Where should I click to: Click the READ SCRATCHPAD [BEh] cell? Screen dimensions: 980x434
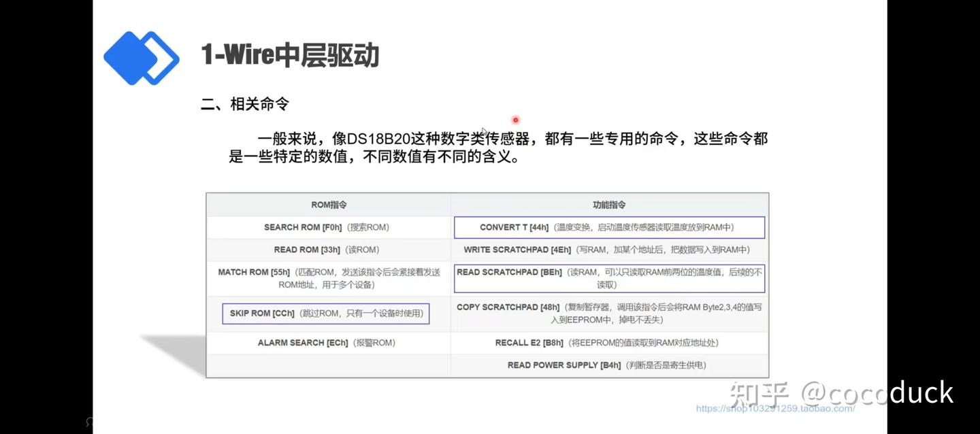click(x=609, y=278)
